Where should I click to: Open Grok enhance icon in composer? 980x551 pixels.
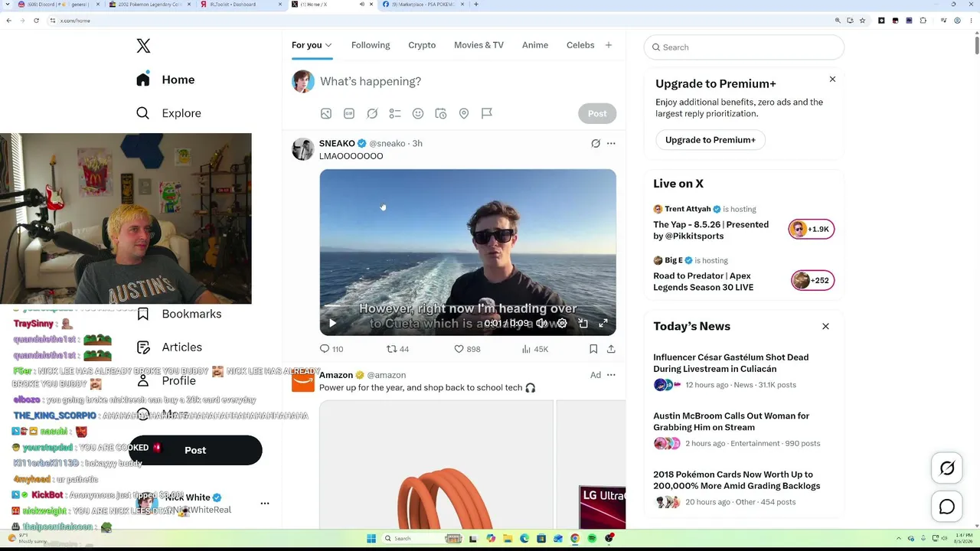(372, 113)
